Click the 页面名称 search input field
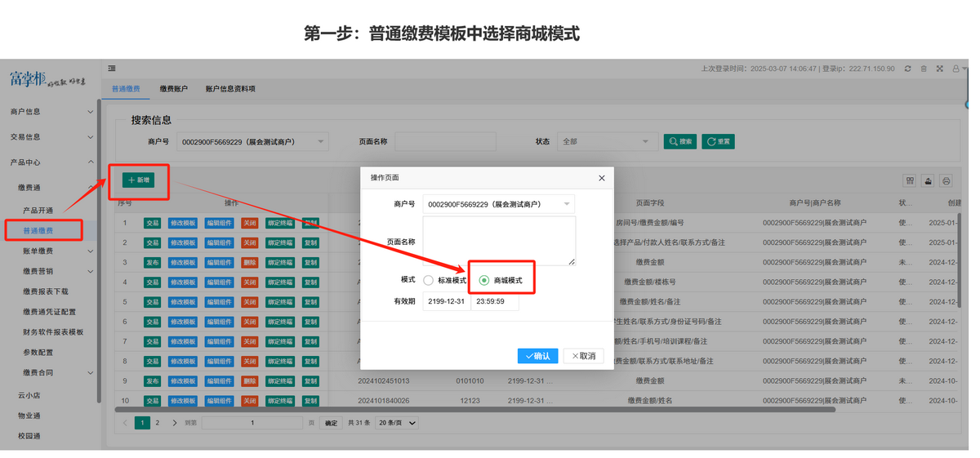Screen dimensions: 980x458 [x=446, y=141]
